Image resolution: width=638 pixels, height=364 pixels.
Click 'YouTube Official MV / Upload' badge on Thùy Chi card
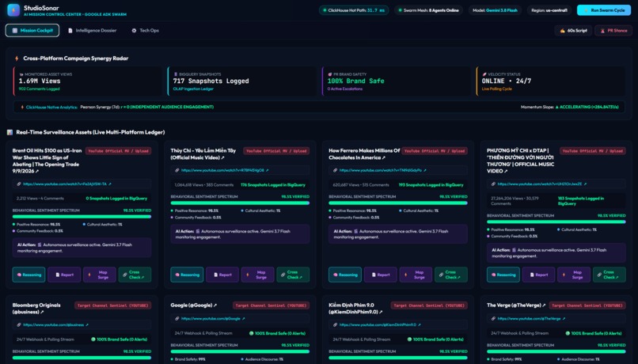tap(276, 151)
